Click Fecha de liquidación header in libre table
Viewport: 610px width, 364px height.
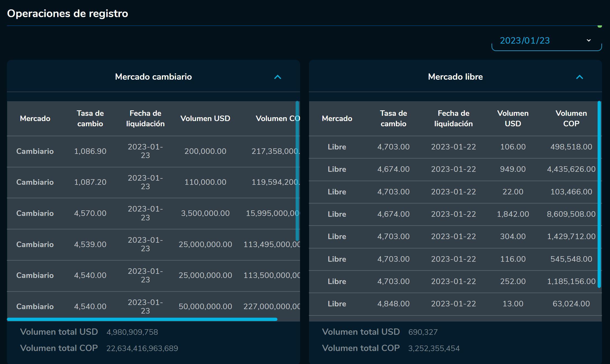[453, 118]
